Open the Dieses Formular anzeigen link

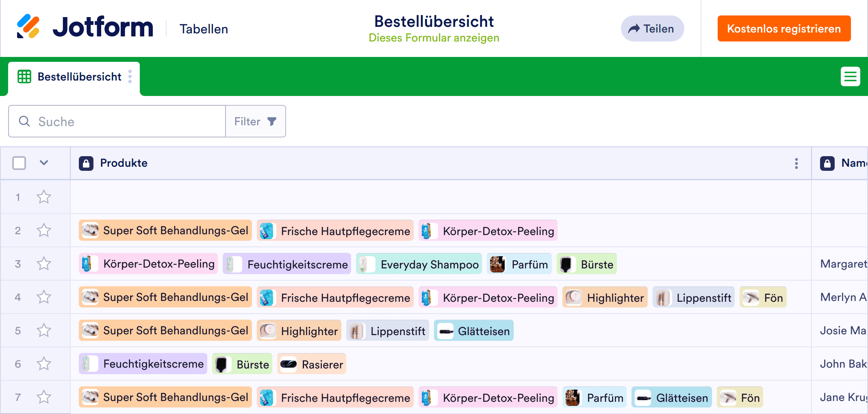click(x=434, y=38)
